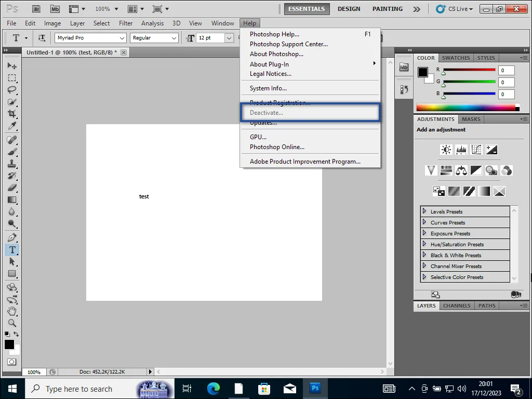This screenshot has width=532, height=399.
Task: Reset default foreground and background colors
Action: click(x=7, y=334)
